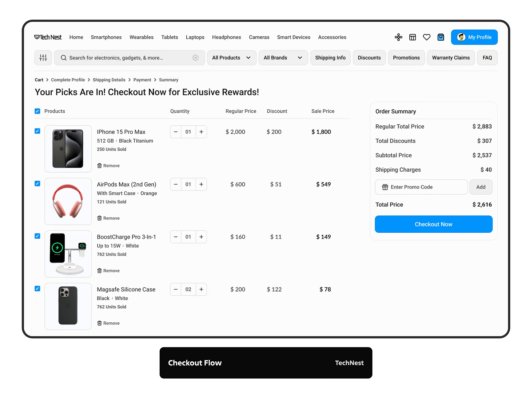The image size is (532, 399).
Task: Open the All Products dropdown
Action: pyautogui.click(x=232, y=58)
